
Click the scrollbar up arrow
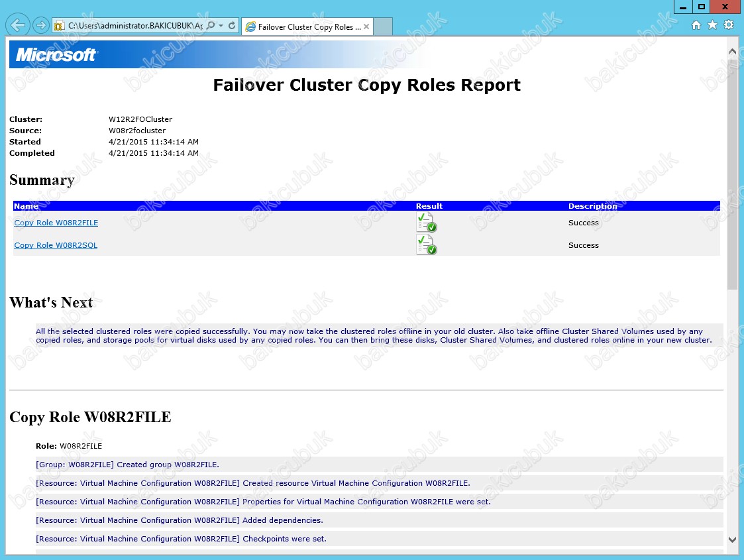(732, 51)
